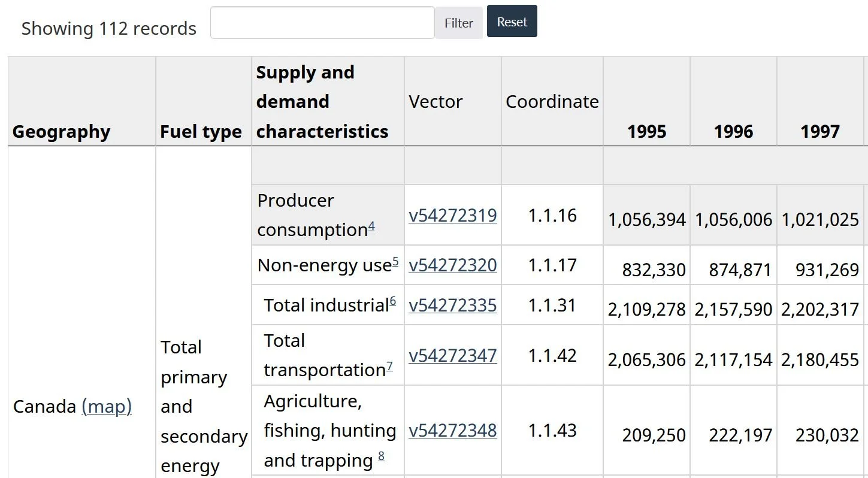Open footnote 8 beside hunting and trapping
This screenshot has height=478, width=868.
click(381, 457)
